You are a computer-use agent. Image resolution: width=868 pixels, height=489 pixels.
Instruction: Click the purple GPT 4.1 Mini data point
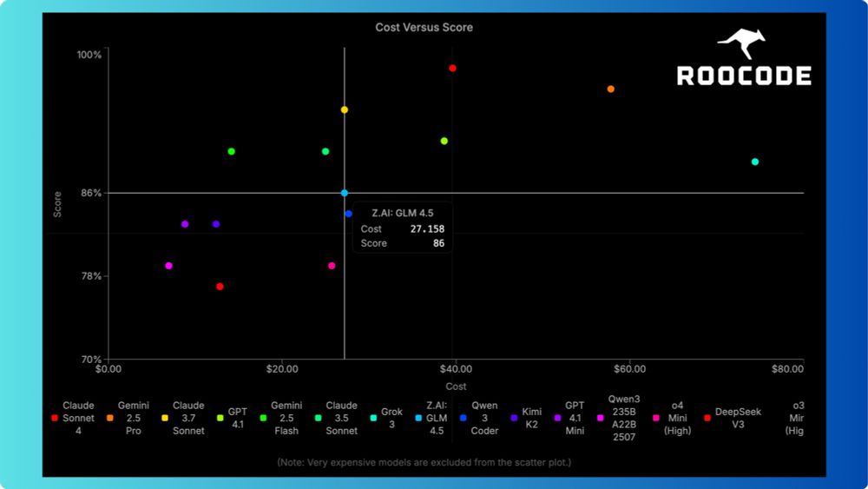pos(185,224)
